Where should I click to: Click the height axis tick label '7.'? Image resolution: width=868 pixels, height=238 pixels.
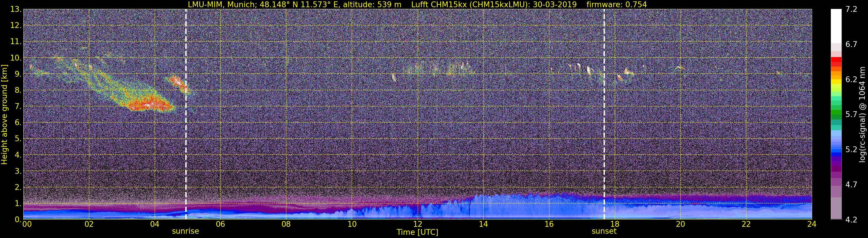pyautogui.click(x=18, y=107)
